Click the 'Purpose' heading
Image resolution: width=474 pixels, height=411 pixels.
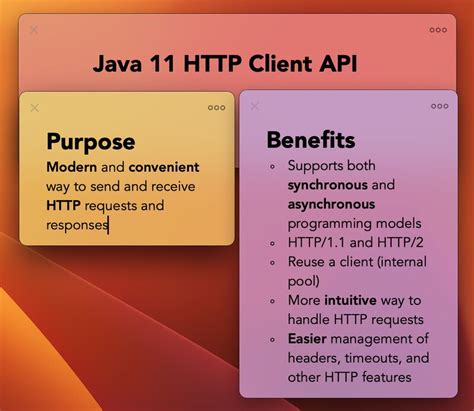click(91, 142)
